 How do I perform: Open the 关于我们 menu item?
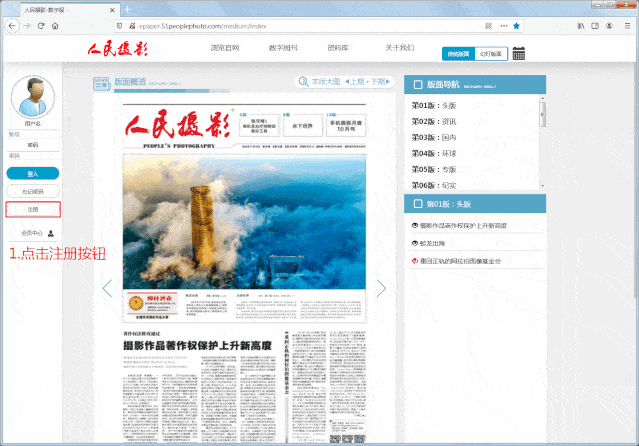(400, 48)
